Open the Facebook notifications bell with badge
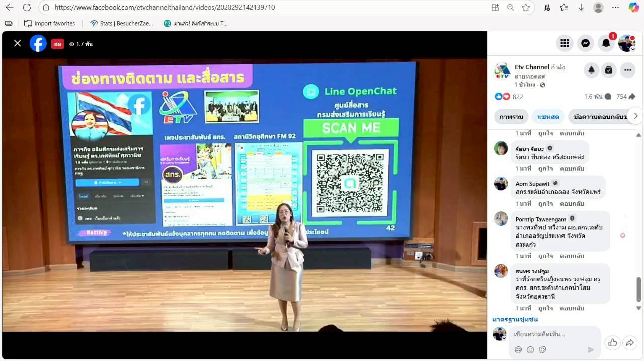Screen dimensions: 644x361 click(606, 43)
